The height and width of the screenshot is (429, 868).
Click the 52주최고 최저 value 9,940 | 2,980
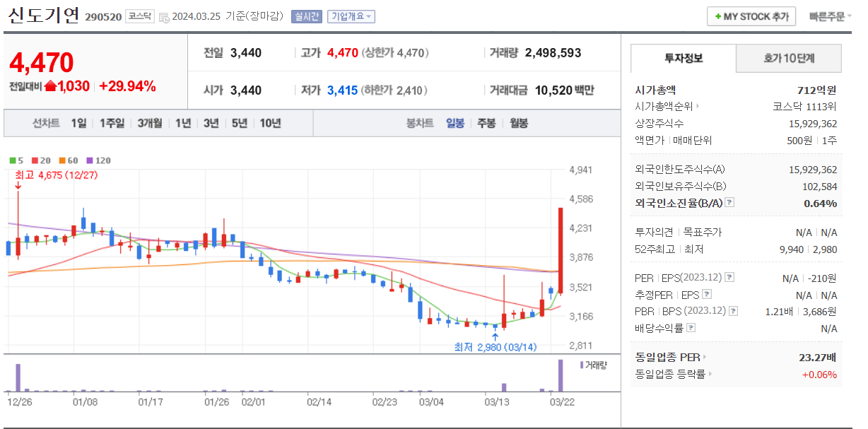point(808,249)
